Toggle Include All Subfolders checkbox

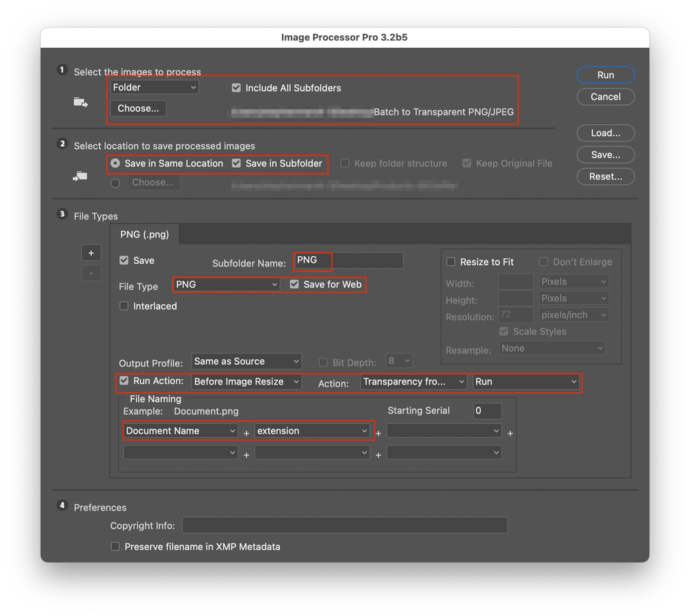236,88
